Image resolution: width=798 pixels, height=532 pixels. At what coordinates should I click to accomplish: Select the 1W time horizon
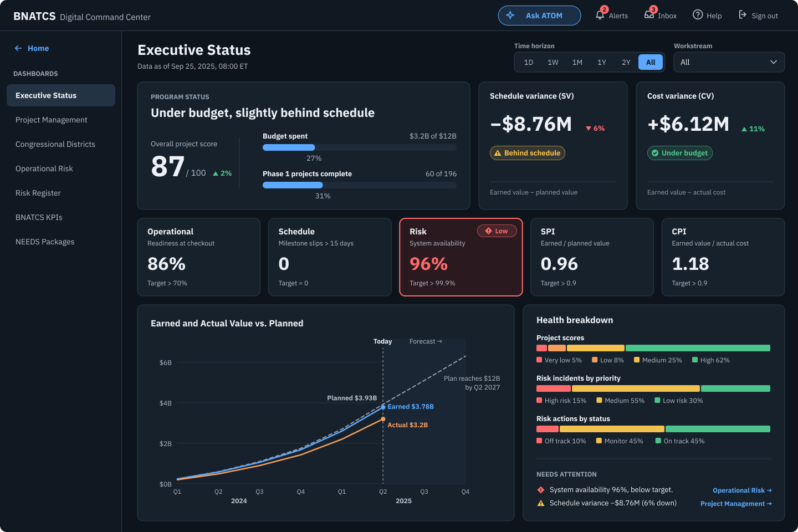click(553, 62)
